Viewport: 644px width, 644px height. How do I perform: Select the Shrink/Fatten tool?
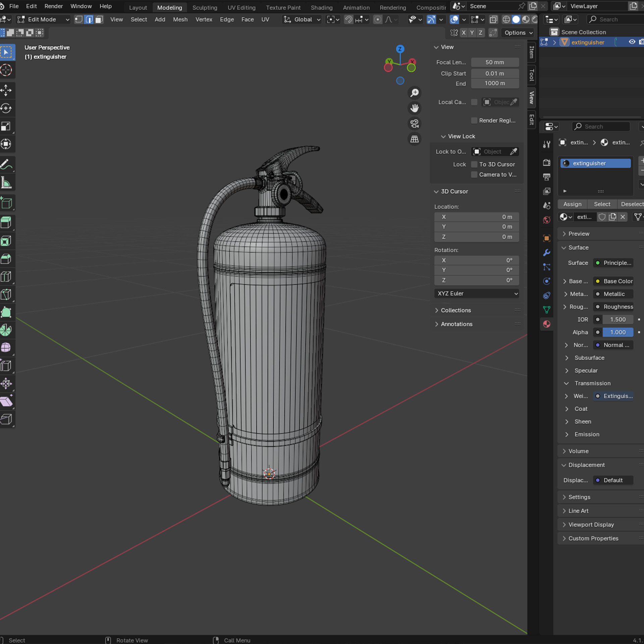[6, 383]
